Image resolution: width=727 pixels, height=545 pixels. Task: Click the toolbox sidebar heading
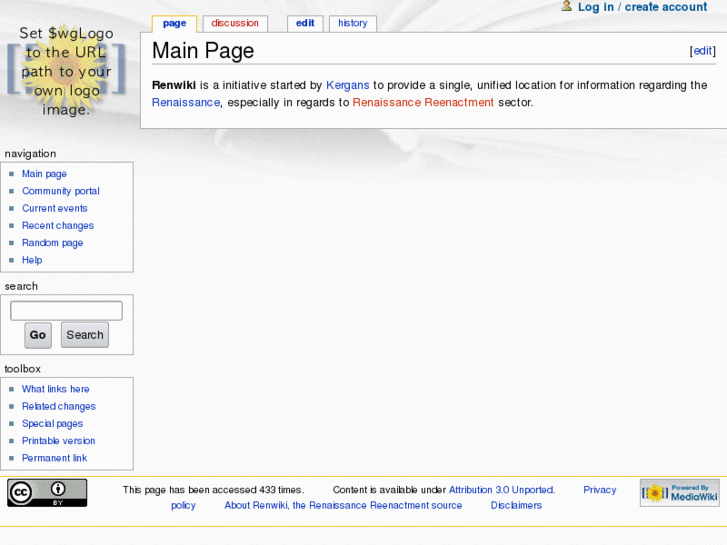22,369
